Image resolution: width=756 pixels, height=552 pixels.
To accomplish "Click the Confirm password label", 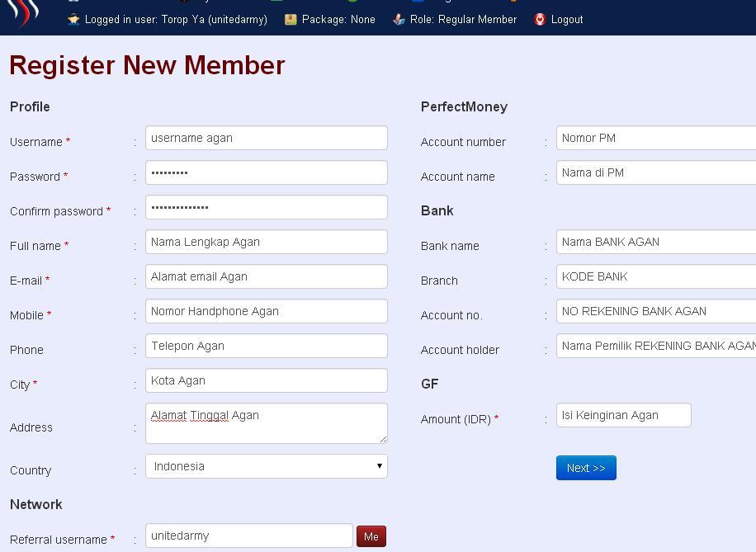I will (x=56, y=211).
